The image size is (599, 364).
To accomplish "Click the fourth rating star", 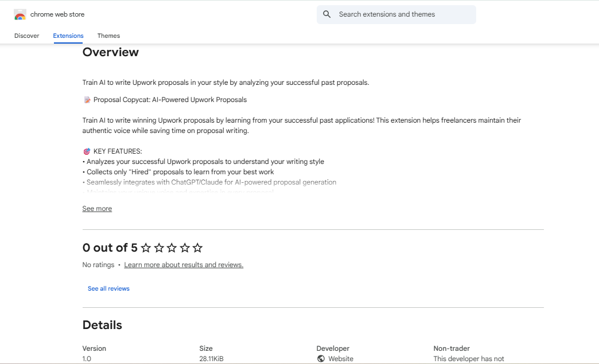I will [x=185, y=248].
